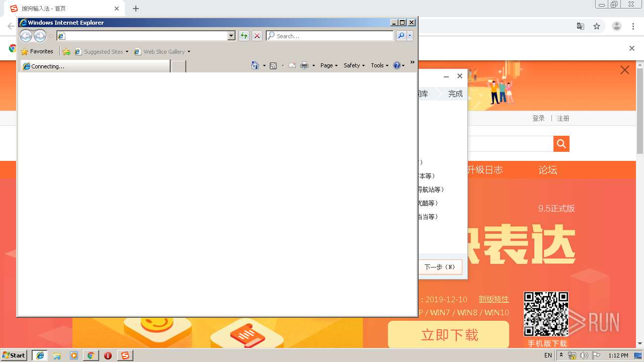Expand the Home button dropdown arrow
Image resolution: width=644 pixels, height=362 pixels.
tap(264, 66)
